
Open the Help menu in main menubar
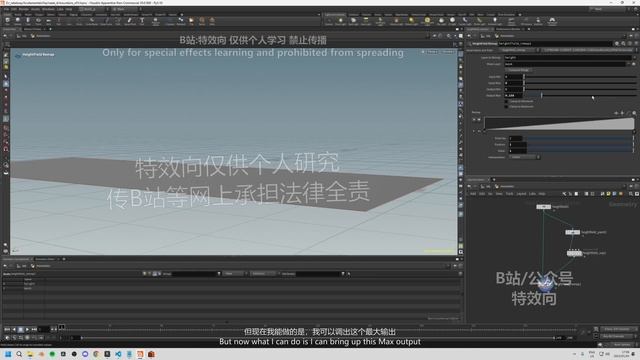point(69,9)
